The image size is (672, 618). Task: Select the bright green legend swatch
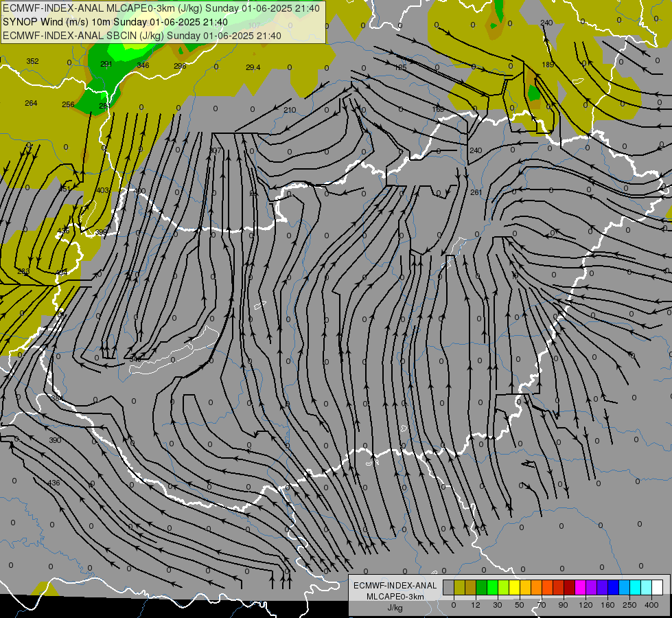pos(492,587)
